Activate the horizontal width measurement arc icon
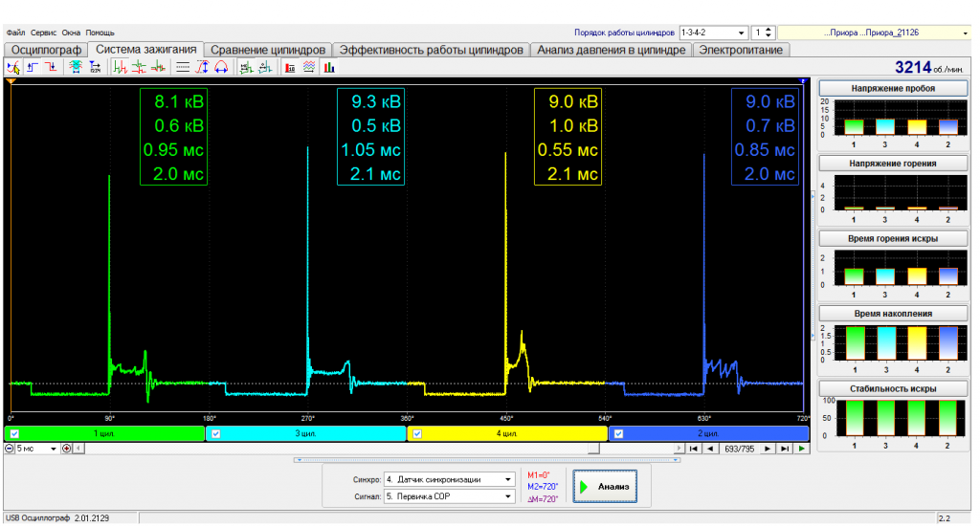The height and width of the screenshot is (527, 980). 221,67
